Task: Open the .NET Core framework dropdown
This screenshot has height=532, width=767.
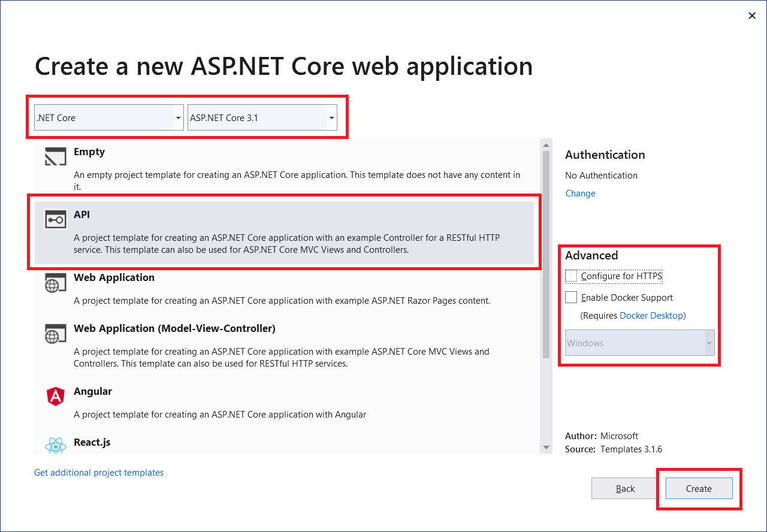Action: click(108, 117)
